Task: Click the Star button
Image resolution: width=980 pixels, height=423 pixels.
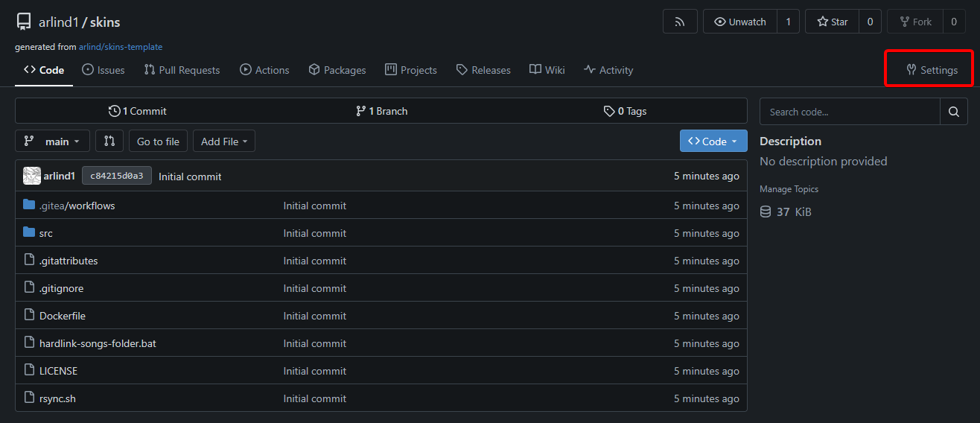Action: 833,22
